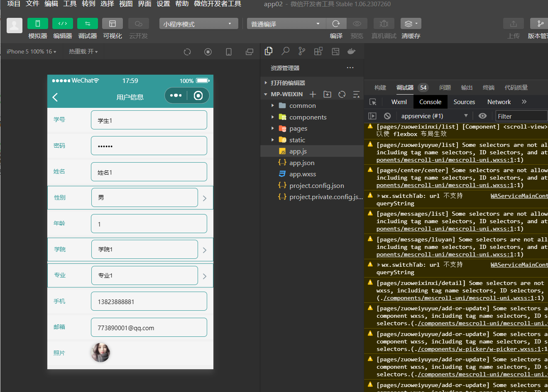Click the 手机 phone number input field
This screenshot has height=392, width=548.
[x=149, y=302]
